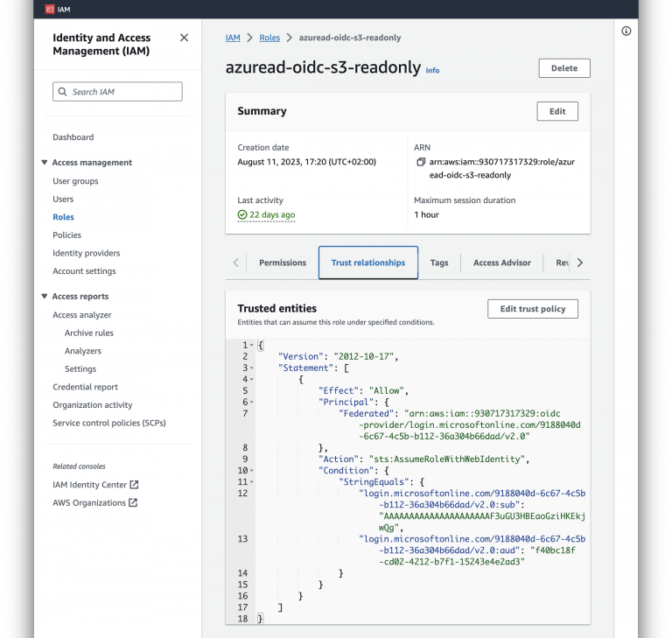Open info panel icon at top right
The image size is (672, 638).
coord(626,31)
